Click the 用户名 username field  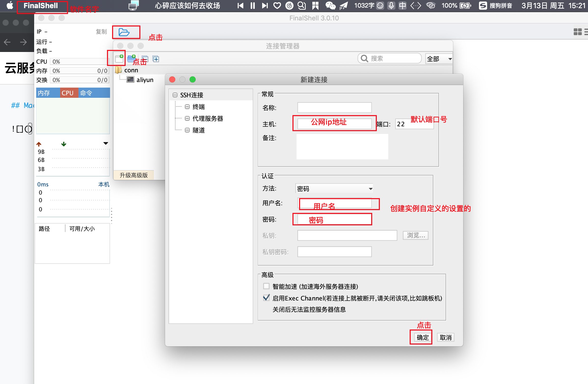(x=335, y=203)
